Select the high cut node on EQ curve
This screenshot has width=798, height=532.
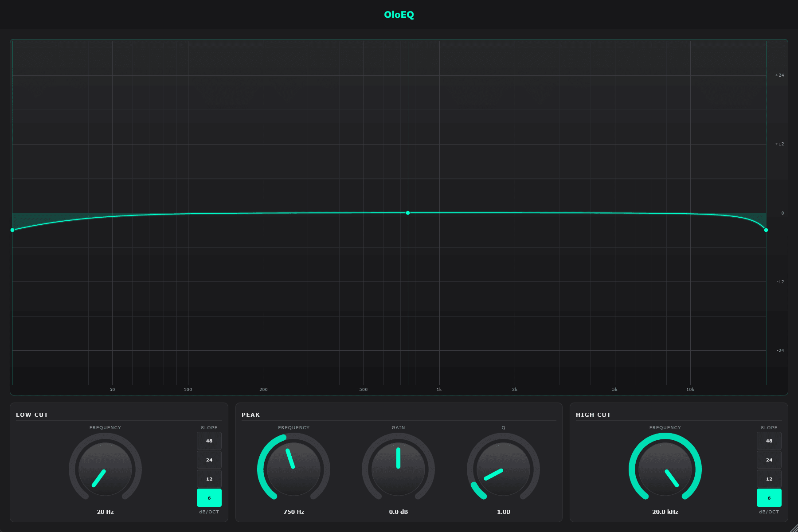pyautogui.click(x=766, y=230)
